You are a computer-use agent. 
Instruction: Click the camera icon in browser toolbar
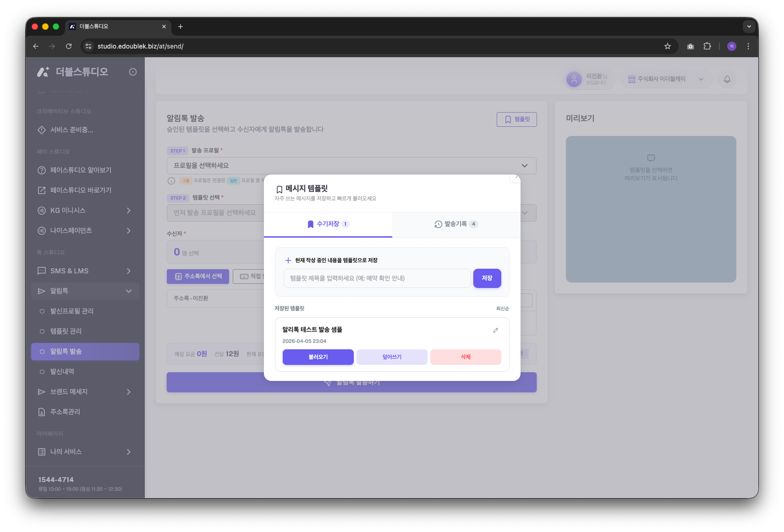coord(691,46)
